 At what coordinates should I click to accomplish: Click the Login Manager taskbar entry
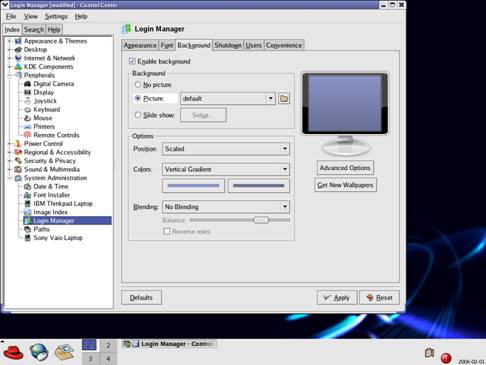coord(169,344)
